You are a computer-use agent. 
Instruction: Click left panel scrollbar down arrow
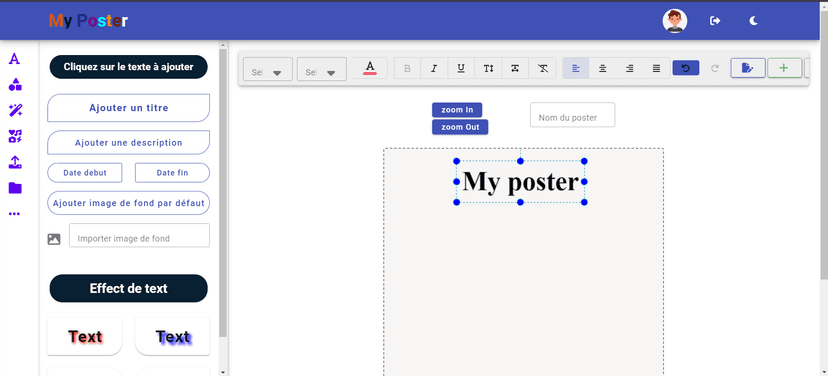coord(223,372)
